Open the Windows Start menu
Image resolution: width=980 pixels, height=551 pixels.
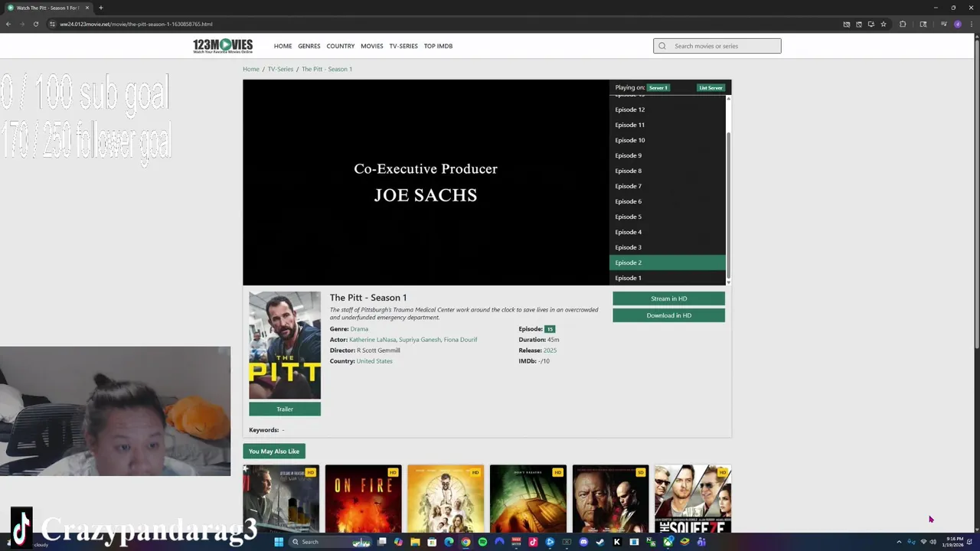click(279, 542)
